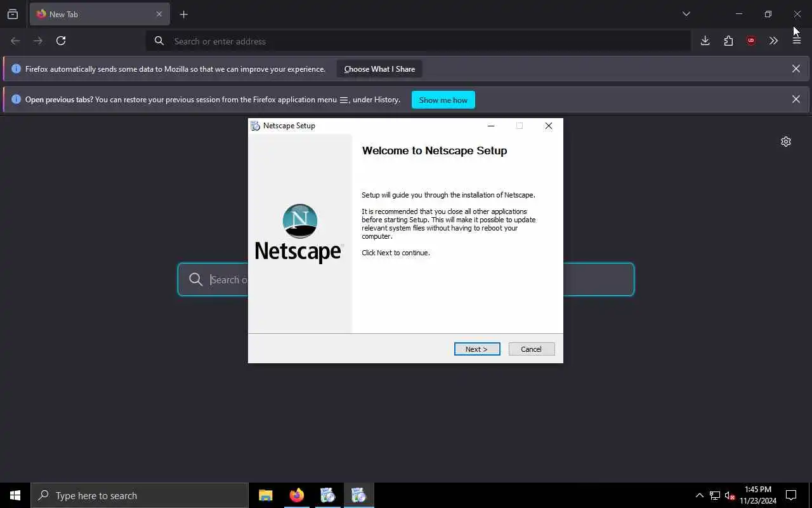Focus the Firefox address bar
The width and height of the screenshot is (812, 508).
click(419, 41)
